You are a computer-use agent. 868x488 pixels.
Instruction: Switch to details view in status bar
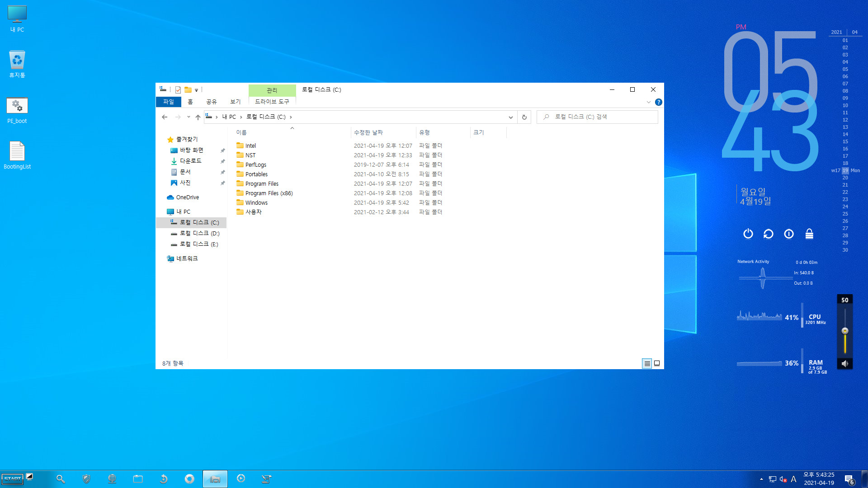[647, 363]
